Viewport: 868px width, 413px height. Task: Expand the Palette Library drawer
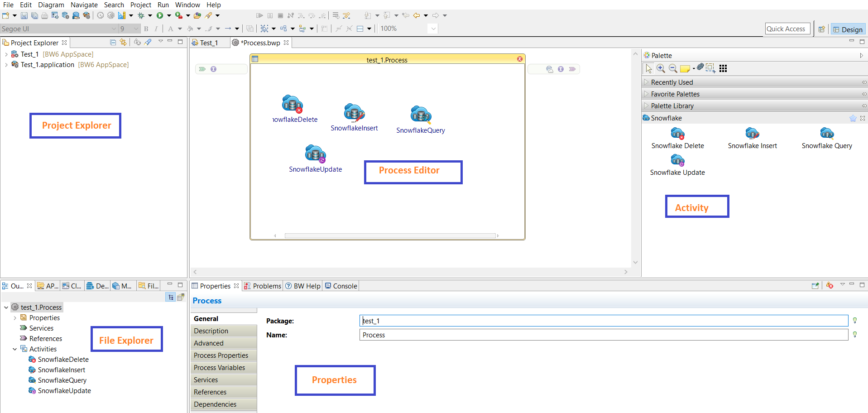click(672, 106)
